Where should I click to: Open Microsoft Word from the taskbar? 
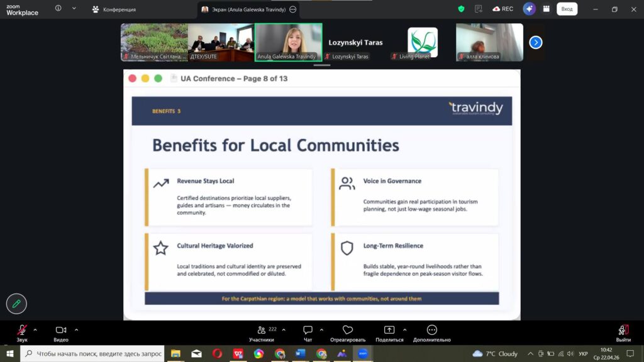coord(300,354)
